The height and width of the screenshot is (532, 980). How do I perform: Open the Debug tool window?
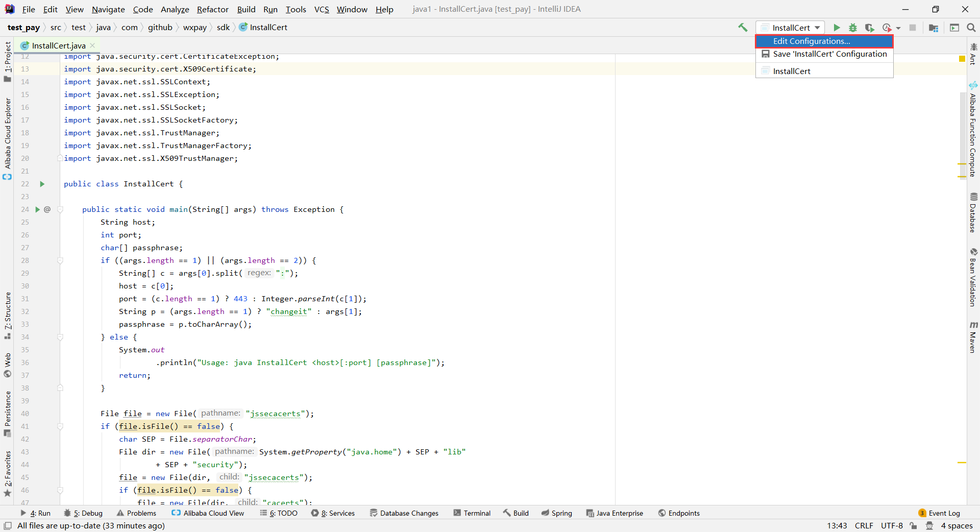(x=83, y=513)
